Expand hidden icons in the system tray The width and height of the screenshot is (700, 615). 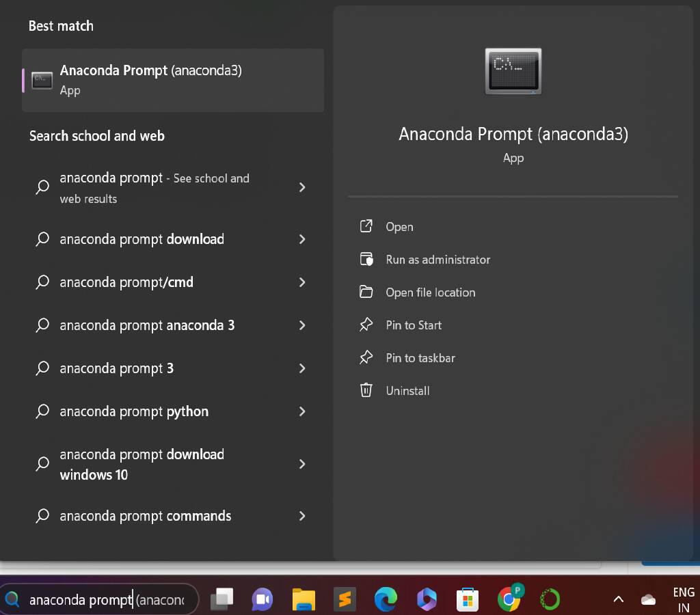click(618, 599)
